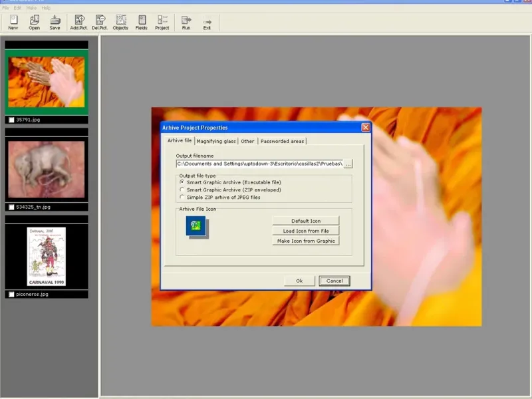This screenshot has width=532, height=399.
Task: Open the Other tab
Action: coord(247,141)
